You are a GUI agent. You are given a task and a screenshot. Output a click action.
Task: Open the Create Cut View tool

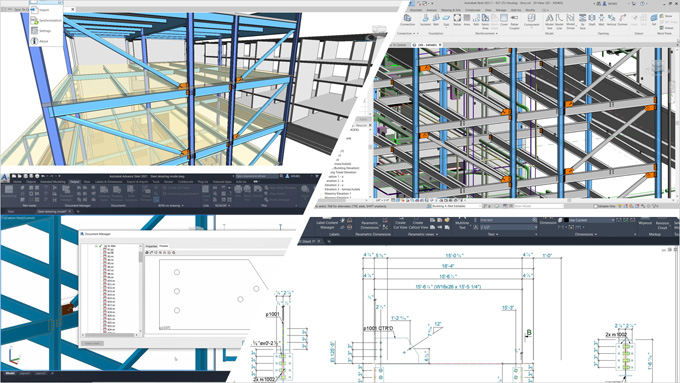[400, 224]
